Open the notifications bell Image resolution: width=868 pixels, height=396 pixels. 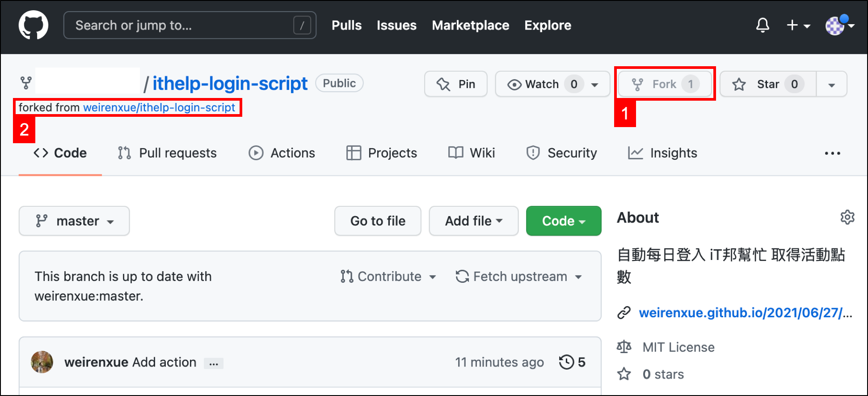[x=763, y=25]
